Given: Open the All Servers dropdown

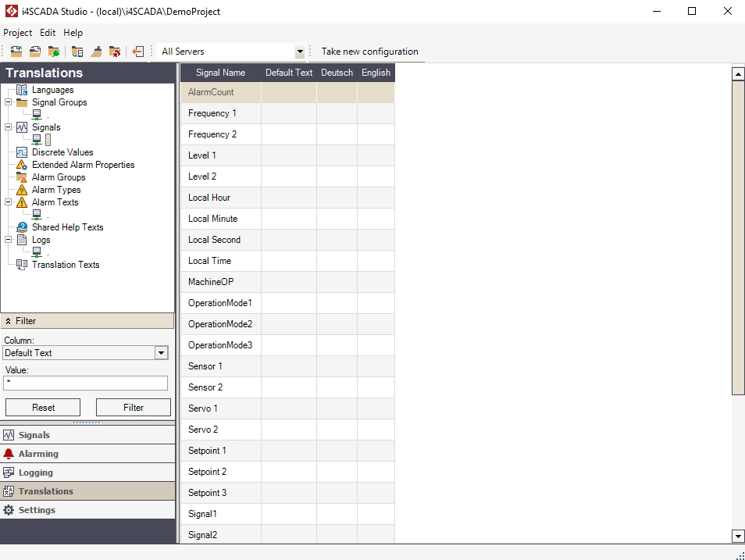Looking at the screenshot, I should (300, 52).
